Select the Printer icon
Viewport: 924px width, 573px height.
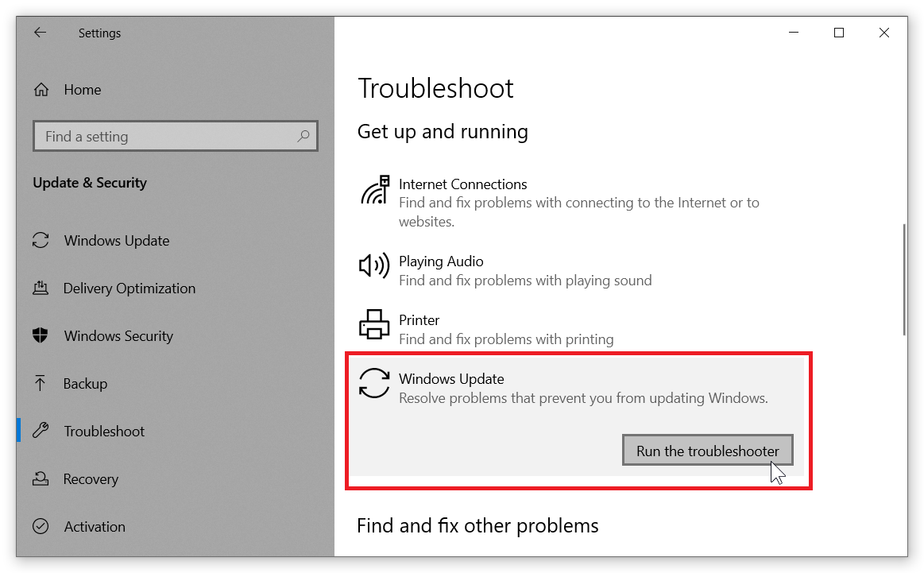pyautogui.click(x=373, y=325)
